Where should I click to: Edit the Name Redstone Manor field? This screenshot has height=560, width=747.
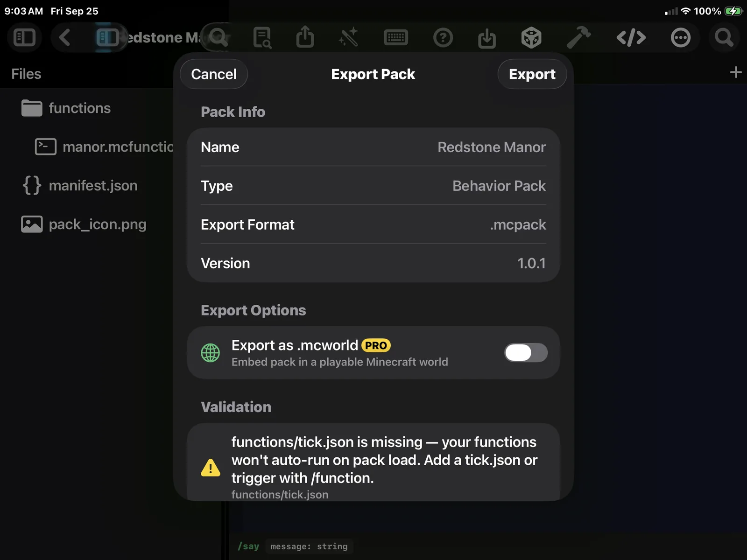coord(373,147)
